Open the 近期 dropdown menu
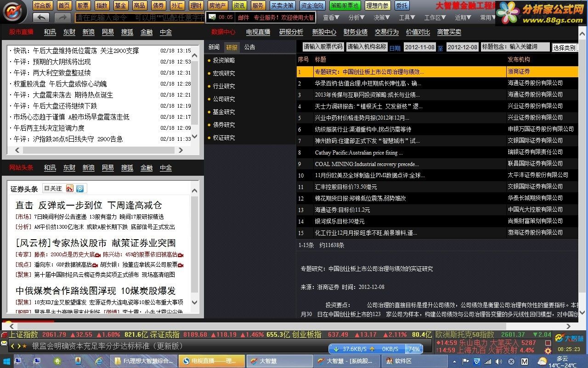The width and height of the screenshot is (588, 368). pos(463,17)
